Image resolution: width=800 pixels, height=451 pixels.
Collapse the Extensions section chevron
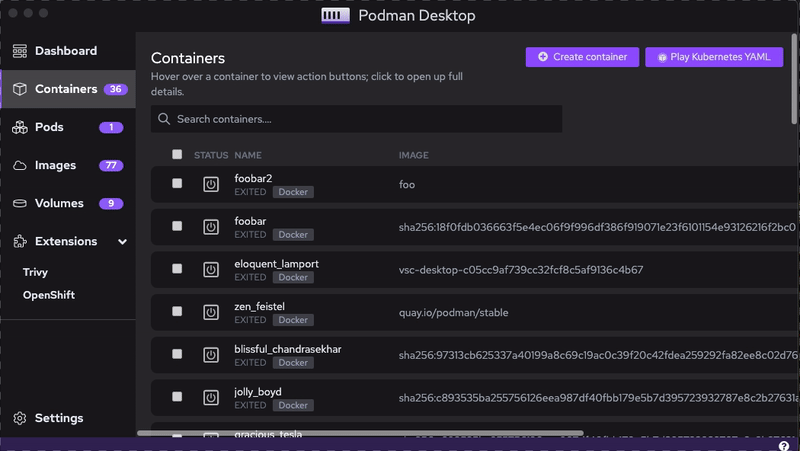click(x=123, y=242)
